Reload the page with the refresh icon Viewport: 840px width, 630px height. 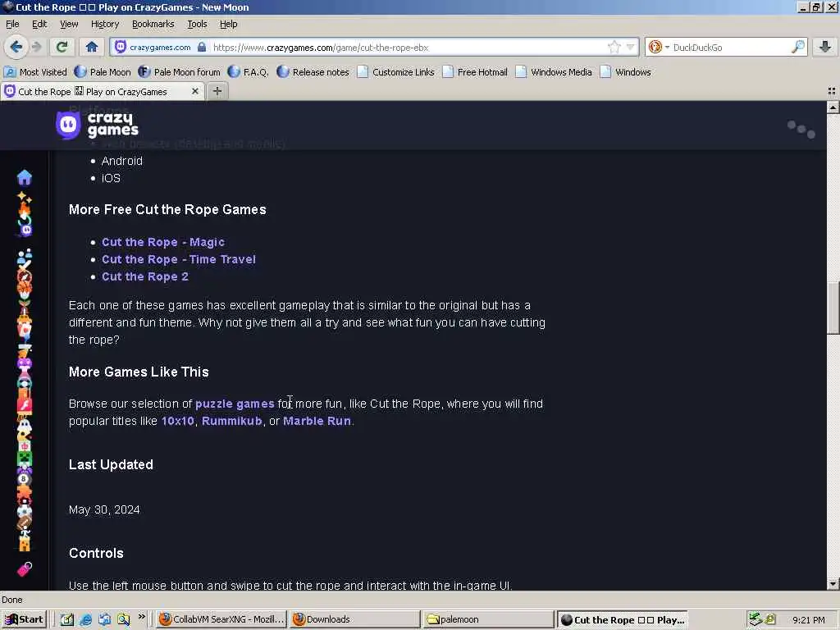(x=62, y=47)
